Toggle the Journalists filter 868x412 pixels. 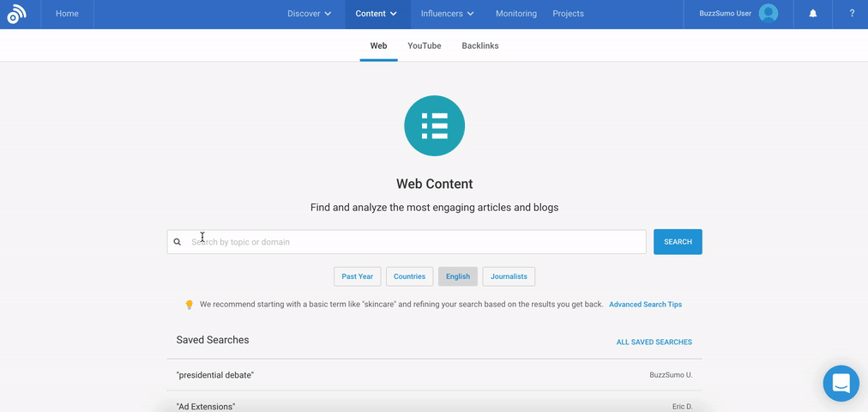(509, 276)
